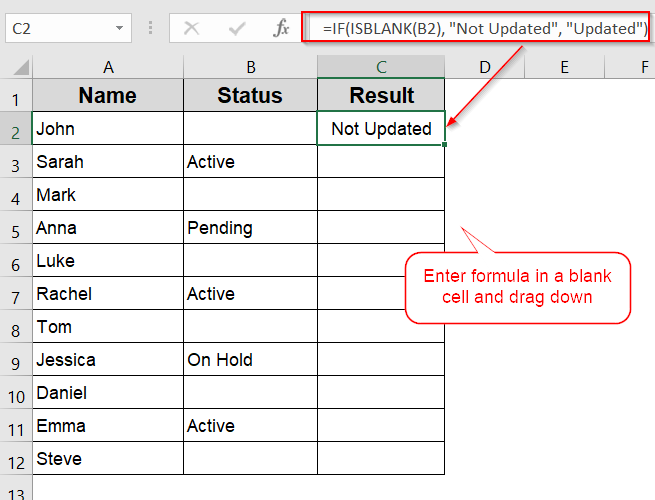
Task: Select row 7 header
Action: coord(16,293)
